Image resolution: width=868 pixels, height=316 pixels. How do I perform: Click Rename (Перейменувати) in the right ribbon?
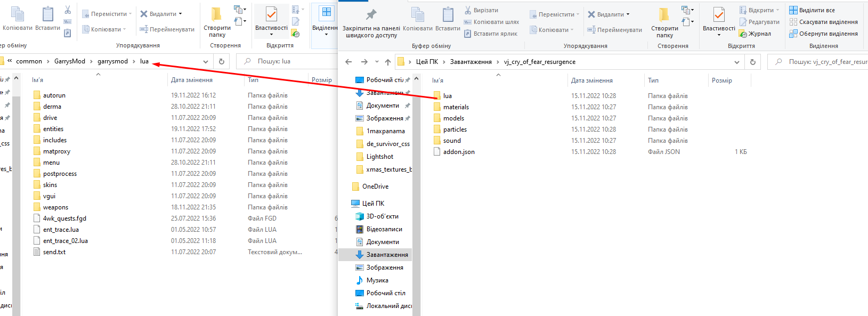[x=614, y=30]
